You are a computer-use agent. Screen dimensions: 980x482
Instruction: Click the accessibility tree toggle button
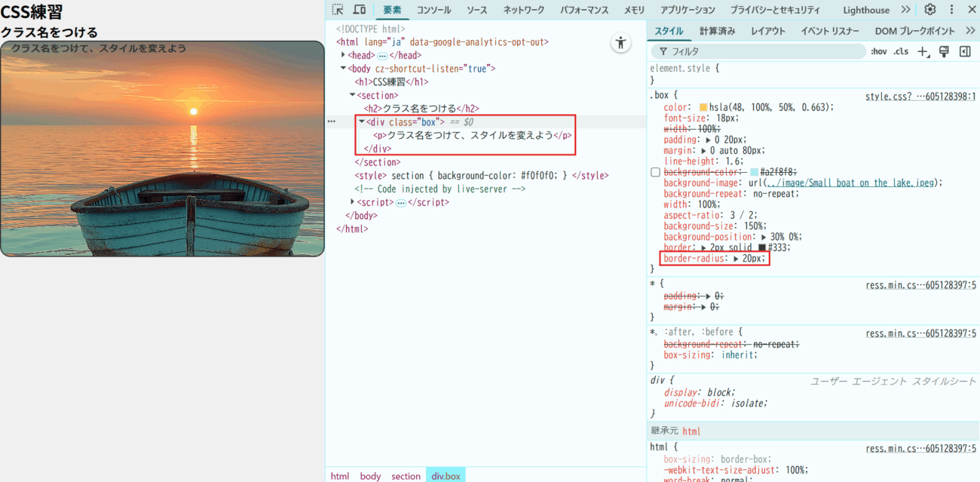pyautogui.click(x=620, y=43)
